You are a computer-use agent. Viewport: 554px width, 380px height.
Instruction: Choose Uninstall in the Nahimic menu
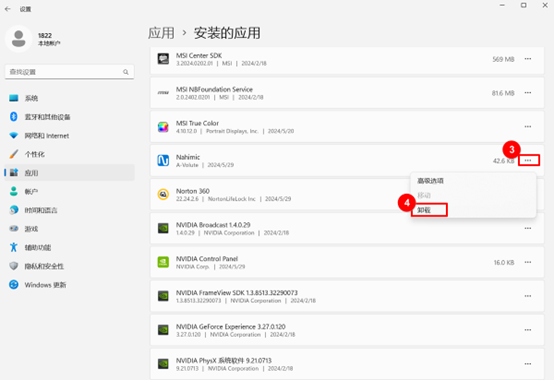coord(424,210)
